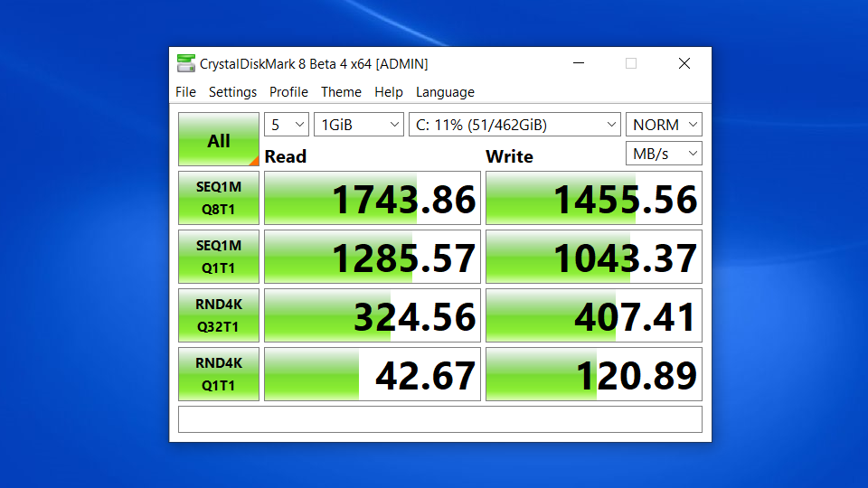Open the File menu
Image resolution: width=868 pixels, height=488 pixels.
point(185,92)
